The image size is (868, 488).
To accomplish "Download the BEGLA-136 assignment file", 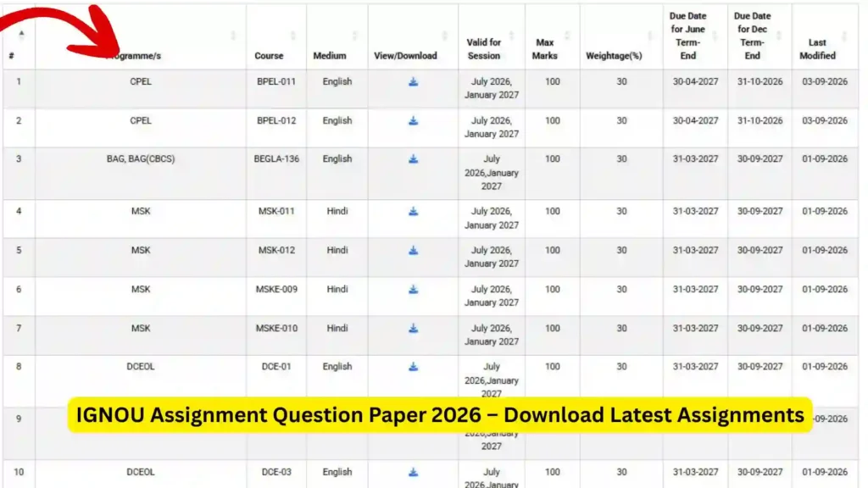I will [413, 158].
